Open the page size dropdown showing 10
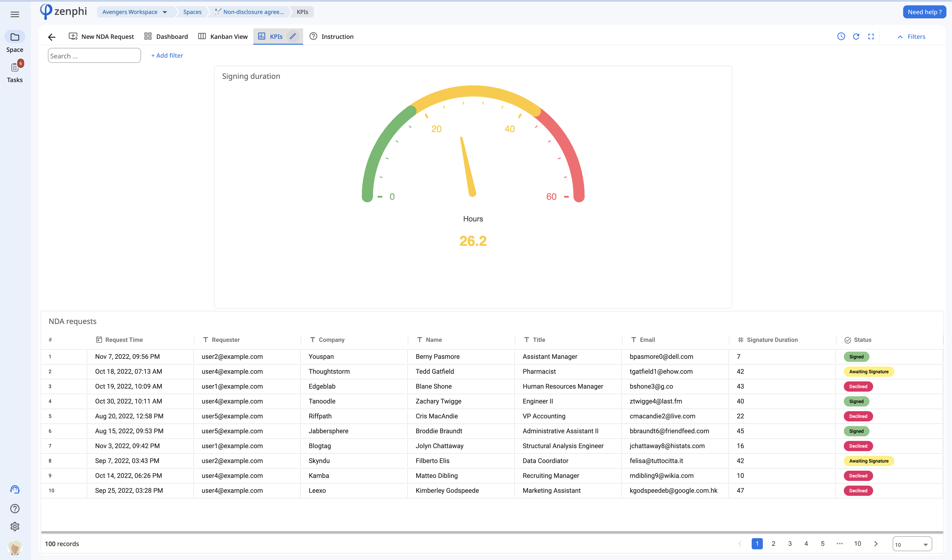Viewport: 952px width, 560px height. coord(912,544)
